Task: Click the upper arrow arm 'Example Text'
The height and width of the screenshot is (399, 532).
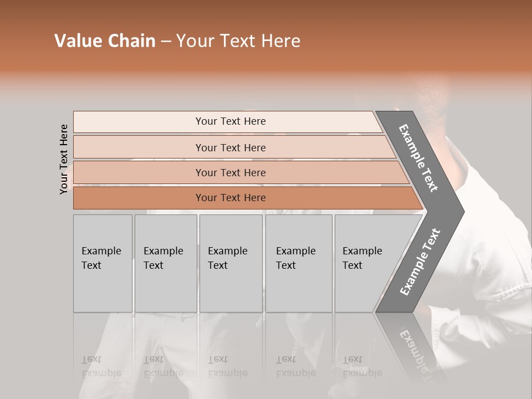Action: click(418, 158)
